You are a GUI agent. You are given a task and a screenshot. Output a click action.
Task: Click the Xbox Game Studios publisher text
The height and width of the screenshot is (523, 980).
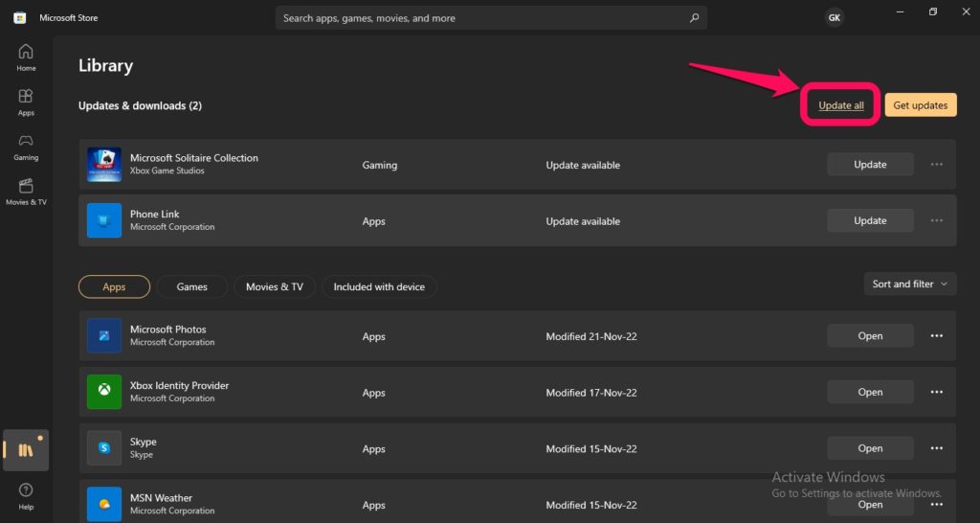click(167, 171)
